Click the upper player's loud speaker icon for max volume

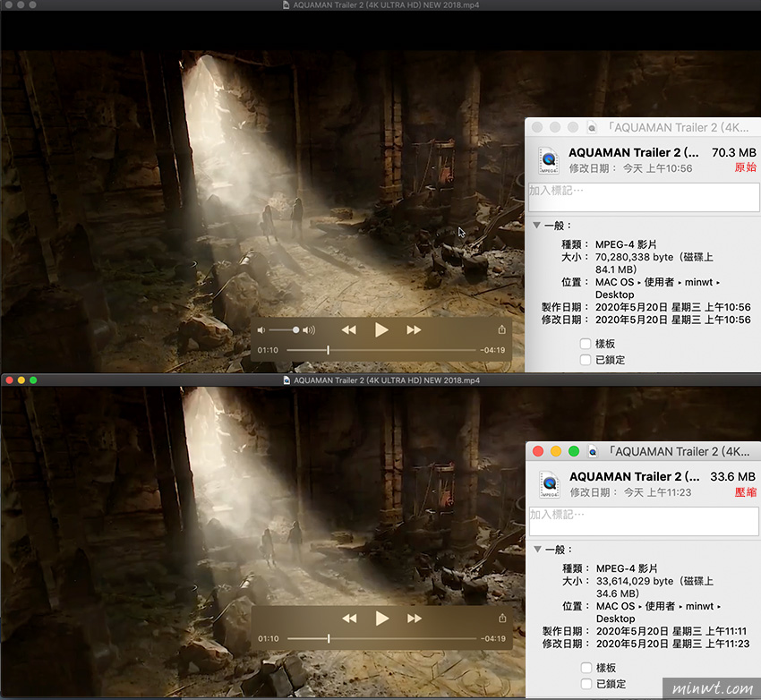pos(309,330)
